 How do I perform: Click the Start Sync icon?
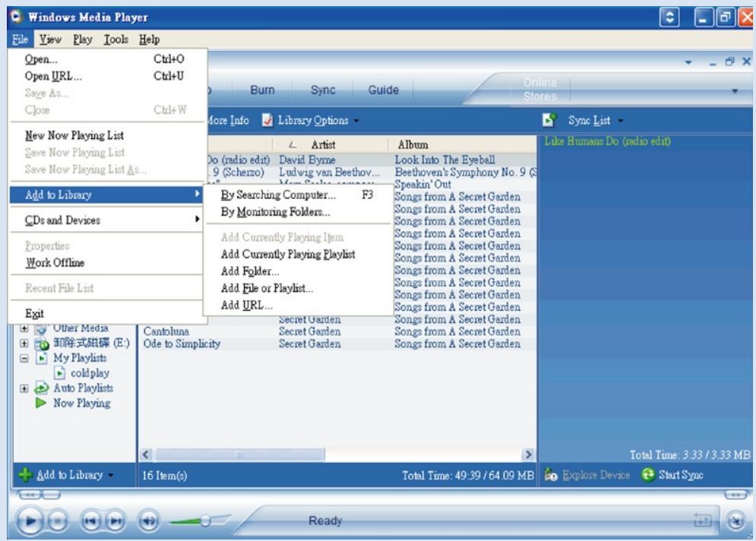click(x=648, y=475)
